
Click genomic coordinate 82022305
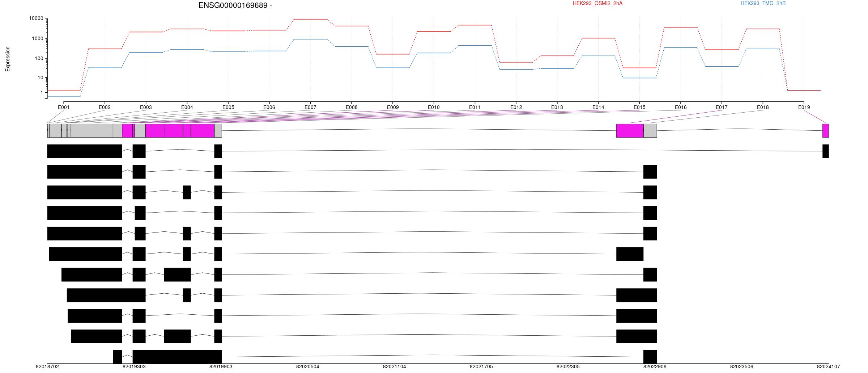pos(568,366)
